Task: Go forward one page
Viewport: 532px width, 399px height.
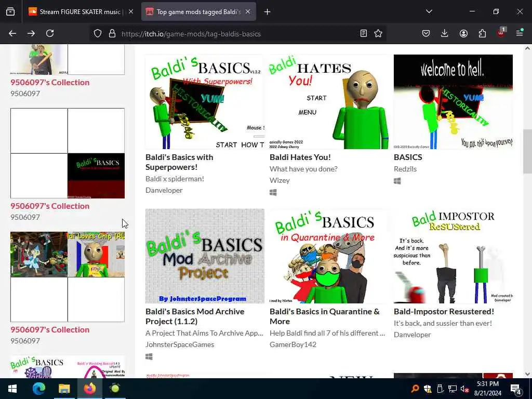Action: 31,33
